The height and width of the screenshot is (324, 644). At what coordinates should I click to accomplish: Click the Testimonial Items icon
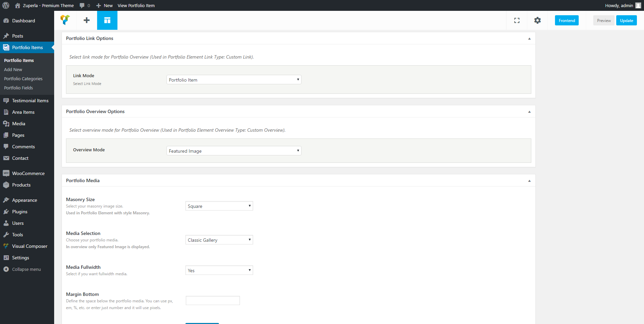(x=6, y=101)
